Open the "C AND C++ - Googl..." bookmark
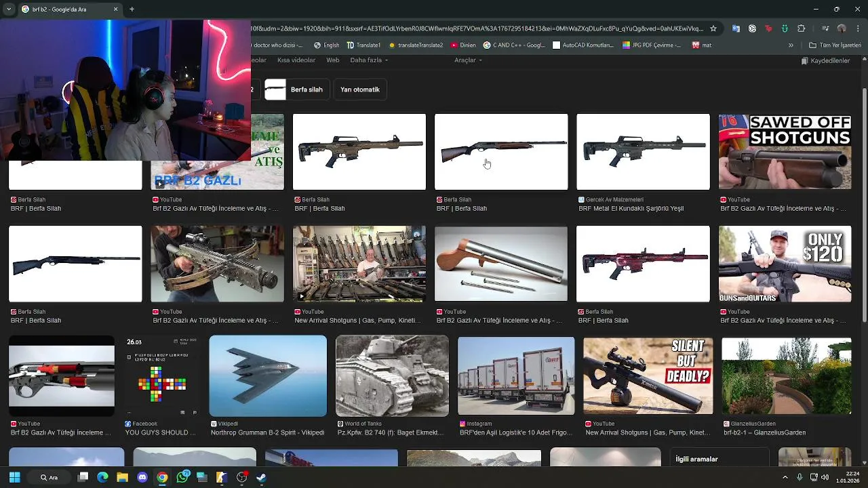This screenshot has width=868, height=488. tap(514, 45)
